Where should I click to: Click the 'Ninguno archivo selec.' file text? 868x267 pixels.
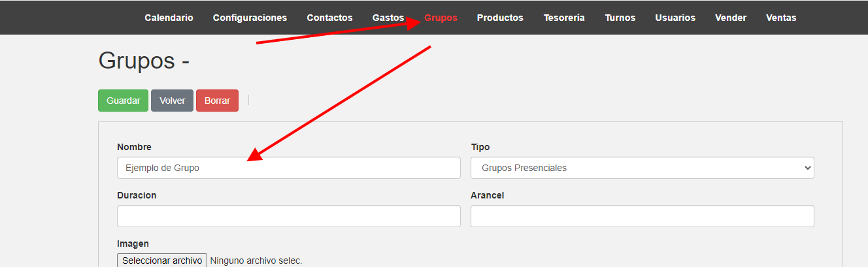[256, 260]
